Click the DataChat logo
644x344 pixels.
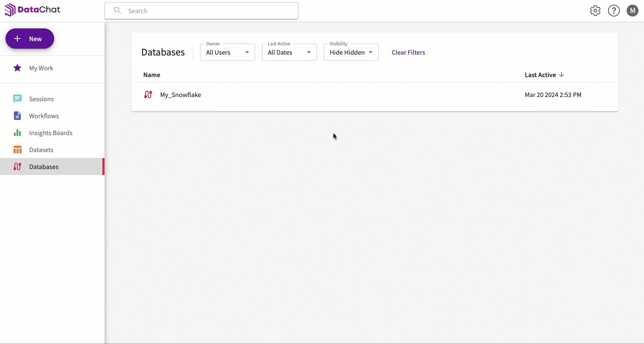(33, 10)
